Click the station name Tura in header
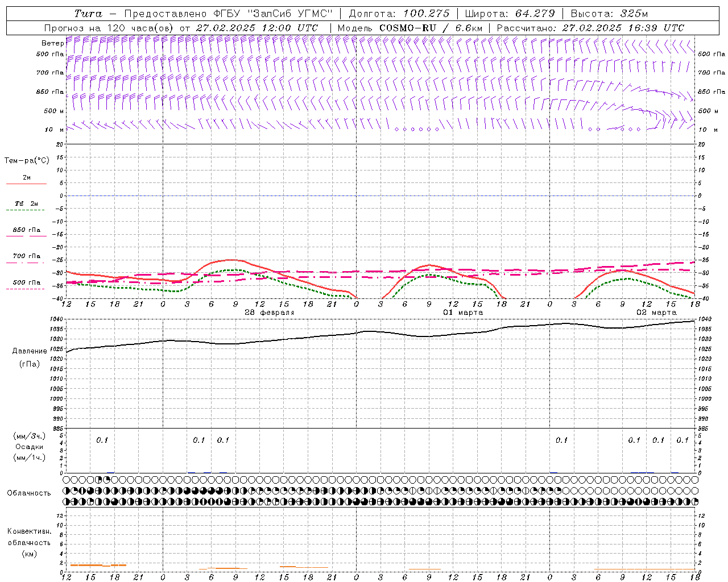 coord(88,13)
